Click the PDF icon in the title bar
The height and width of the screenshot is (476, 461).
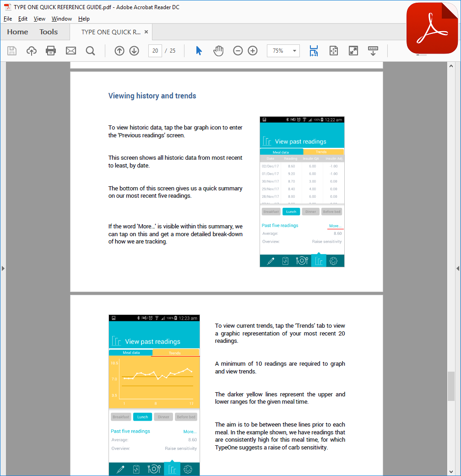tap(7, 7)
